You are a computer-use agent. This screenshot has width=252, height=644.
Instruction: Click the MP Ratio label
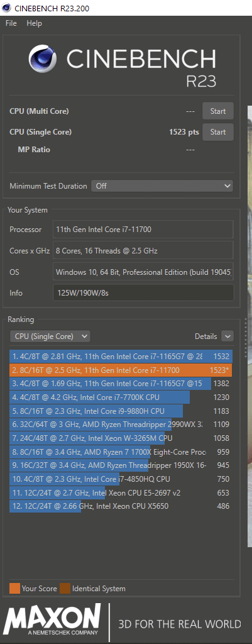tap(34, 150)
